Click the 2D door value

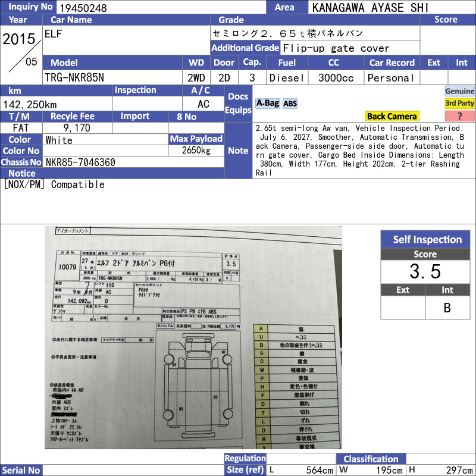224,78
